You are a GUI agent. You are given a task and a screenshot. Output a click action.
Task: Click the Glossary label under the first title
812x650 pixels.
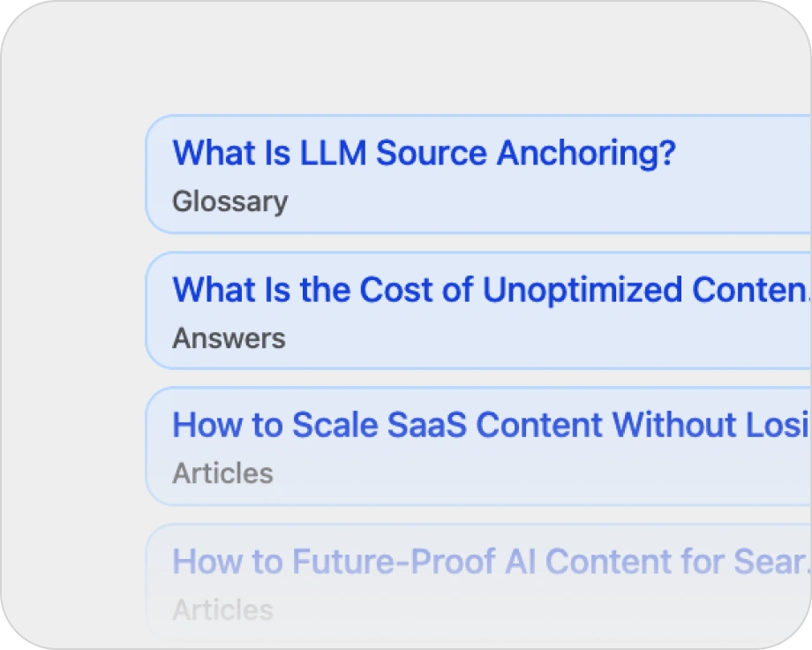(x=229, y=201)
